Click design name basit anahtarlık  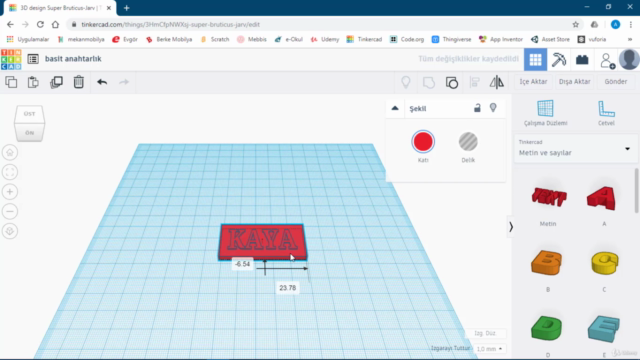pos(73,59)
